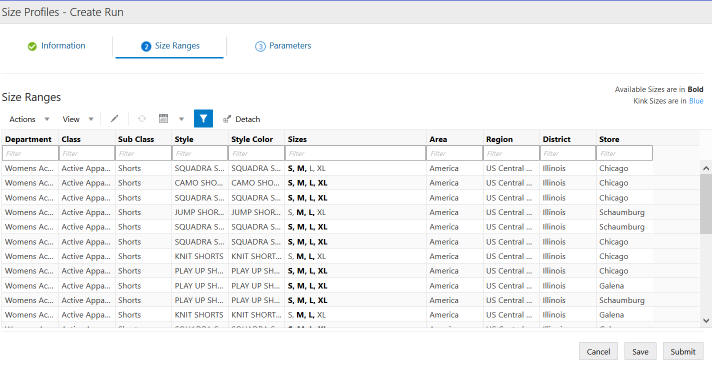
Task: Click the Region filter field
Action: (x=511, y=154)
